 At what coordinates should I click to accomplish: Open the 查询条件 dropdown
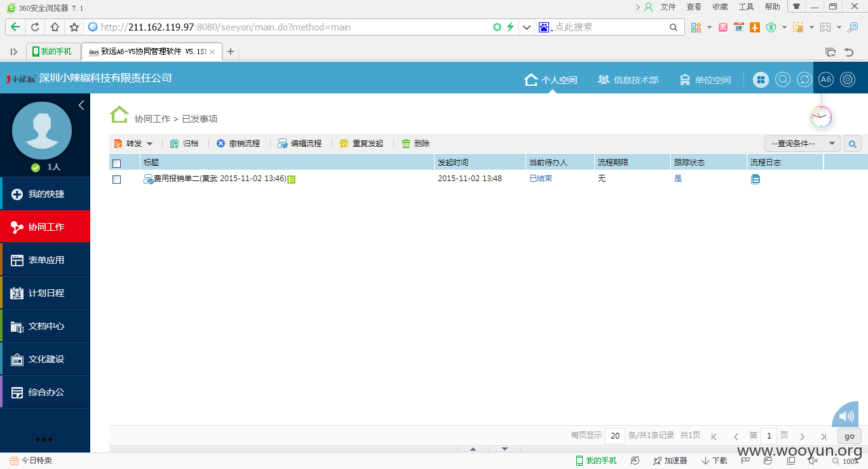(x=802, y=144)
